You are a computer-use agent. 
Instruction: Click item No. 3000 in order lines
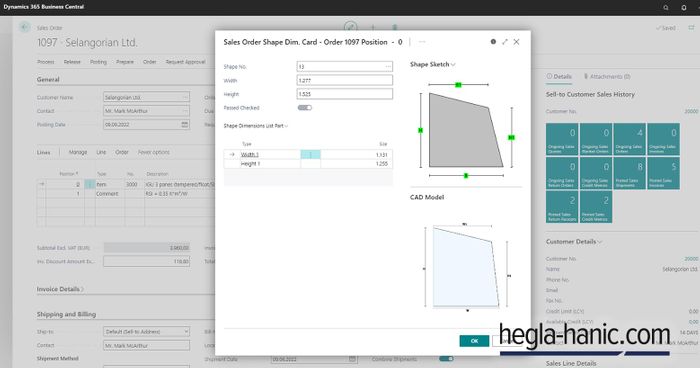[132, 184]
